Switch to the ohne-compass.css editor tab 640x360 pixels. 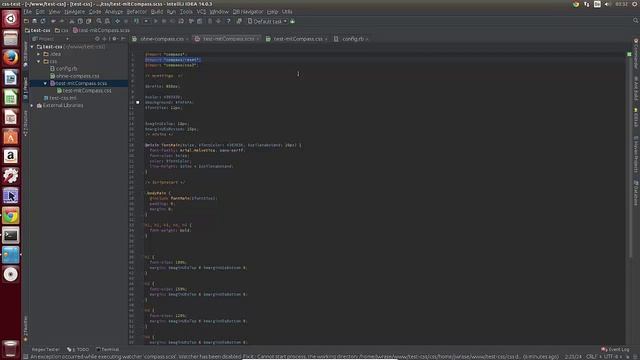click(x=162, y=39)
